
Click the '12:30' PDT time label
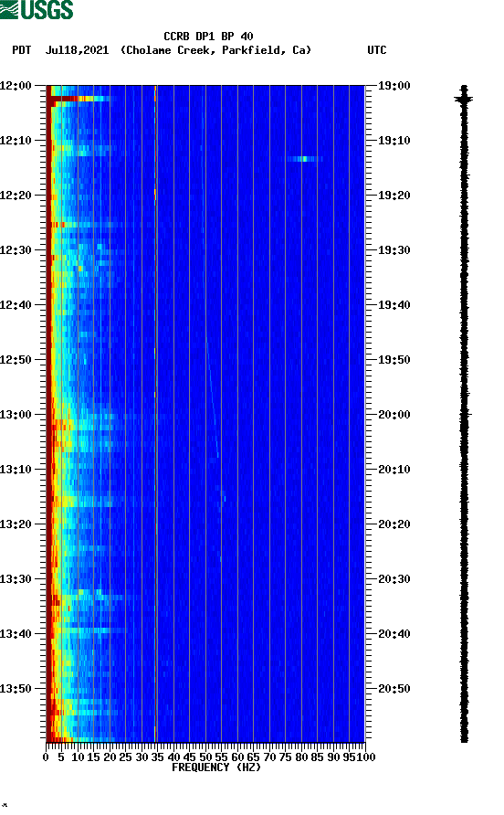point(16,250)
